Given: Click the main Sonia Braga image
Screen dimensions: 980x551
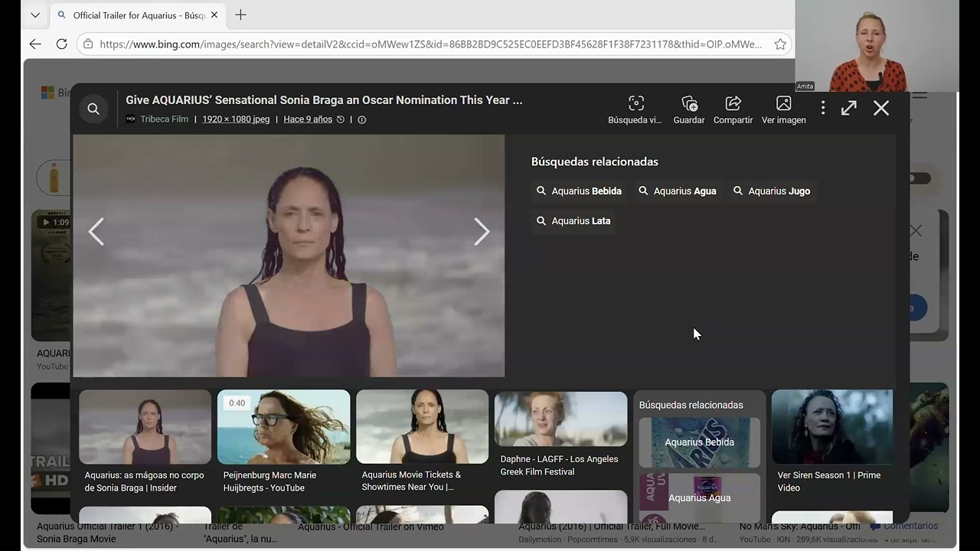Looking at the screenshot, I should point(289,256).
